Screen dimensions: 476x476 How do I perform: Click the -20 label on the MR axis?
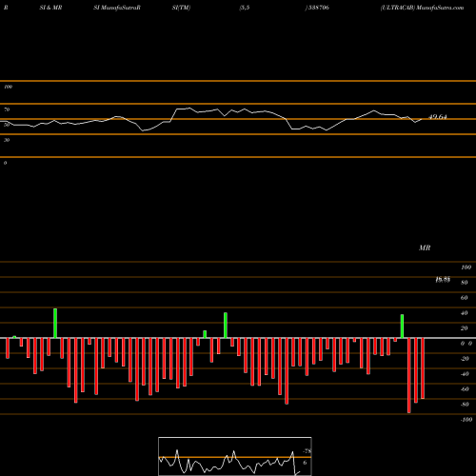click(x=465, y=359)
